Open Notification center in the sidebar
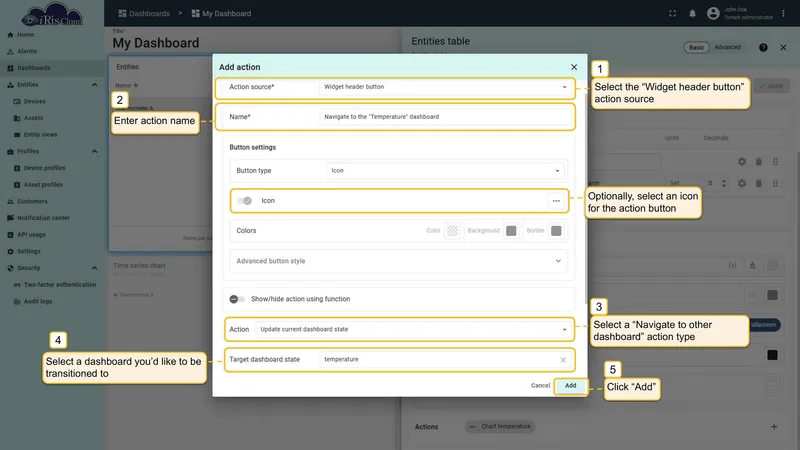 pos(43,218)
